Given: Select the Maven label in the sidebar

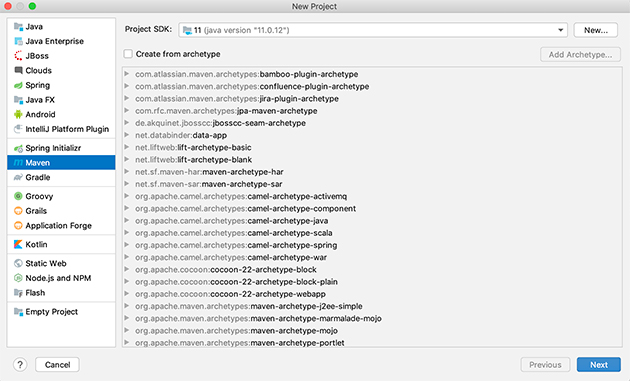Looking at the screenshot, I should (38, 163).
